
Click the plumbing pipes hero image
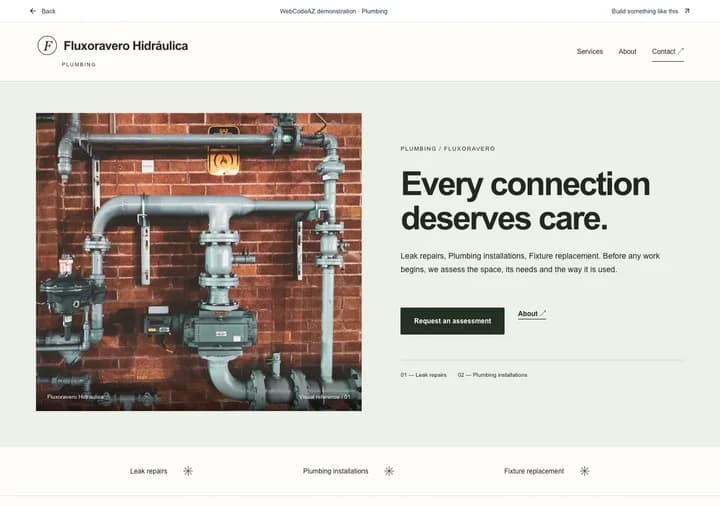coord(199,262)
